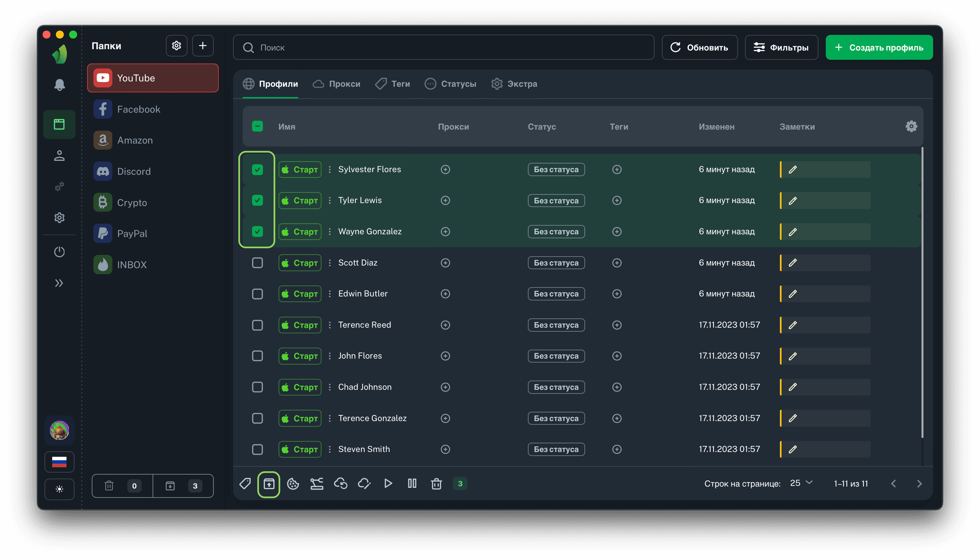Click the trash delete icon in bottom toolbar
This screenshot has height=559, width=980.
pyautogui.click(x=436, y=484)
